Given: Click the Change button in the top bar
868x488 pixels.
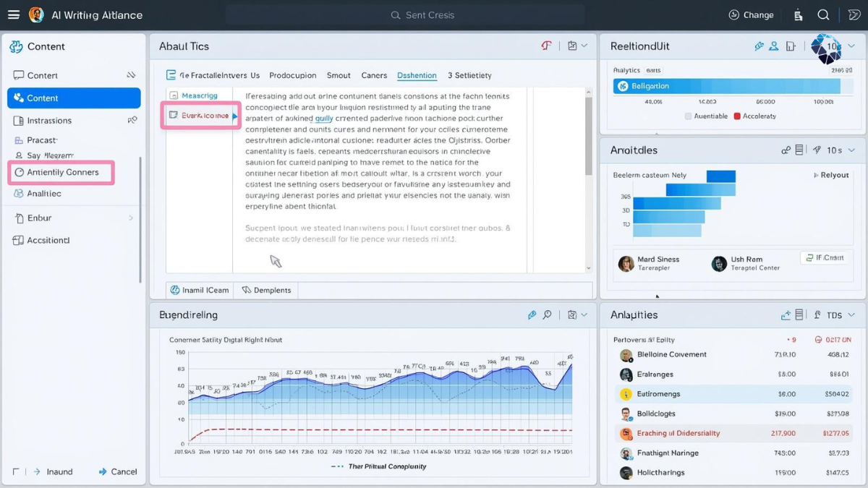Looking at the screenshot, I should [751, 14].
